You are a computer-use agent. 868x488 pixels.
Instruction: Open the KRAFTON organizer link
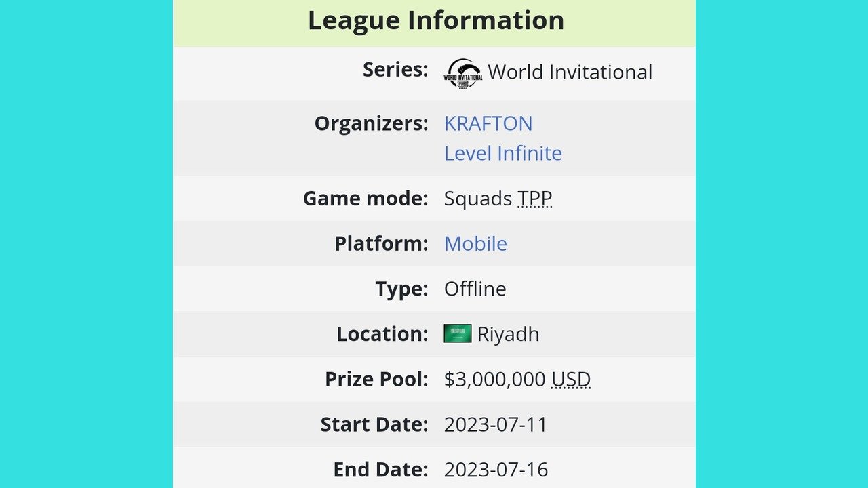point(488,123)
